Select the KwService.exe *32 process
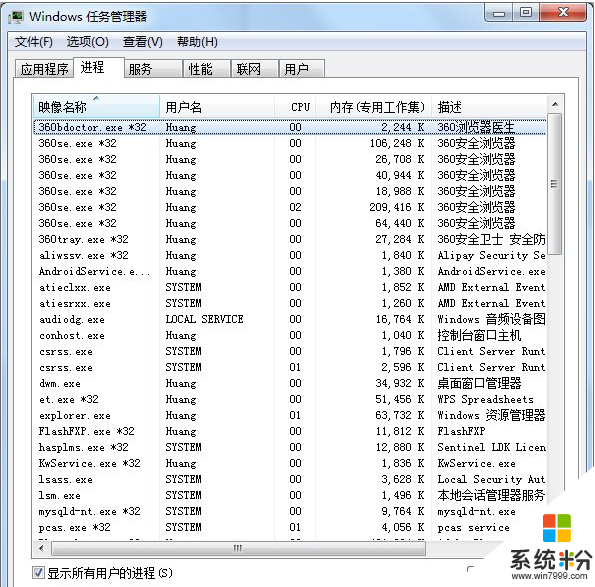 [x=290, y=463]
